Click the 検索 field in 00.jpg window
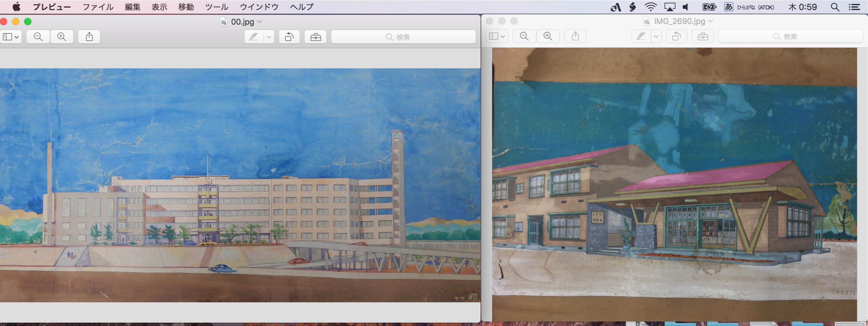The height and width of the screenshot is (326, 868). tap(403, 37)
